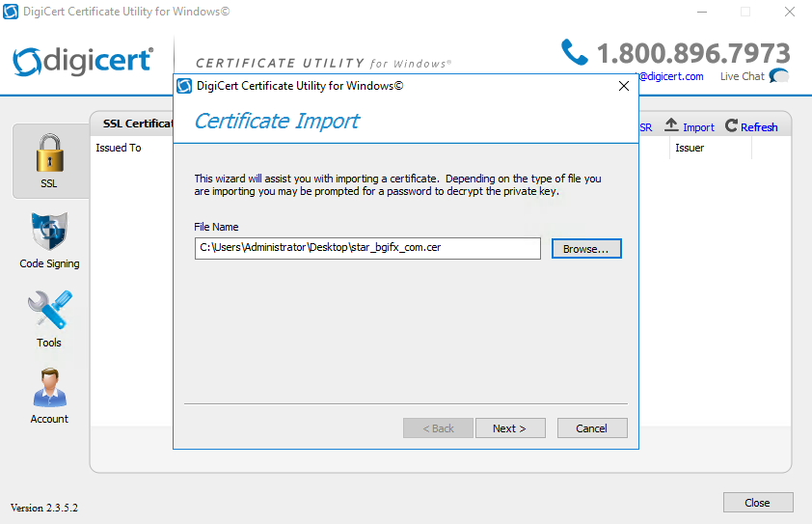Cancel the certificate import wizard

[x=592, y=428]
